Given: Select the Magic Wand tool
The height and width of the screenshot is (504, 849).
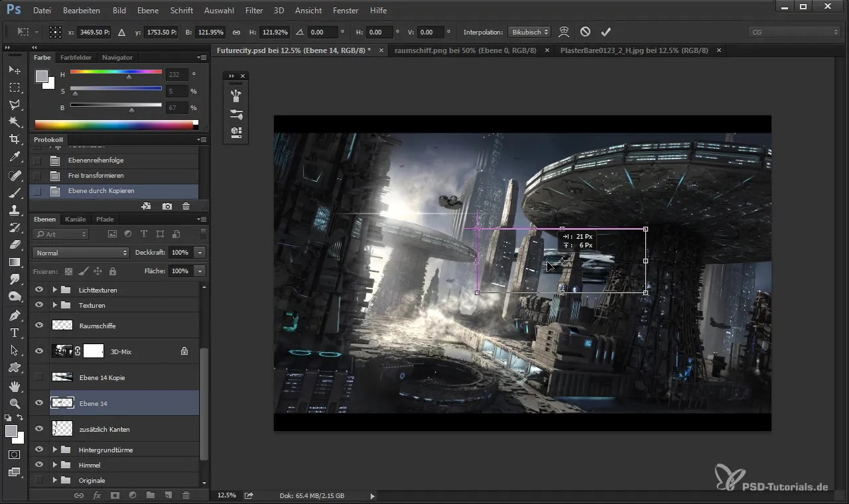Looking at the screenshot, I should tap(15, 122).
